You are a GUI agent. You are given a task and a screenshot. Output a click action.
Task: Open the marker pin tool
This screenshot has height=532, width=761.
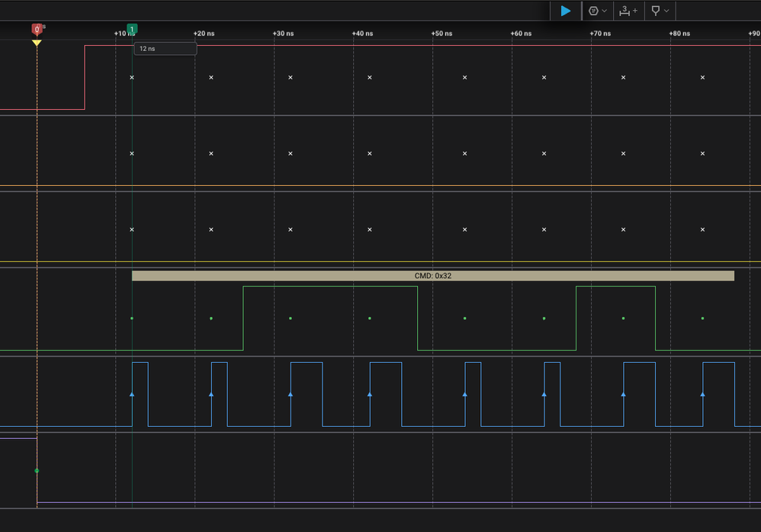pos(655,11)
